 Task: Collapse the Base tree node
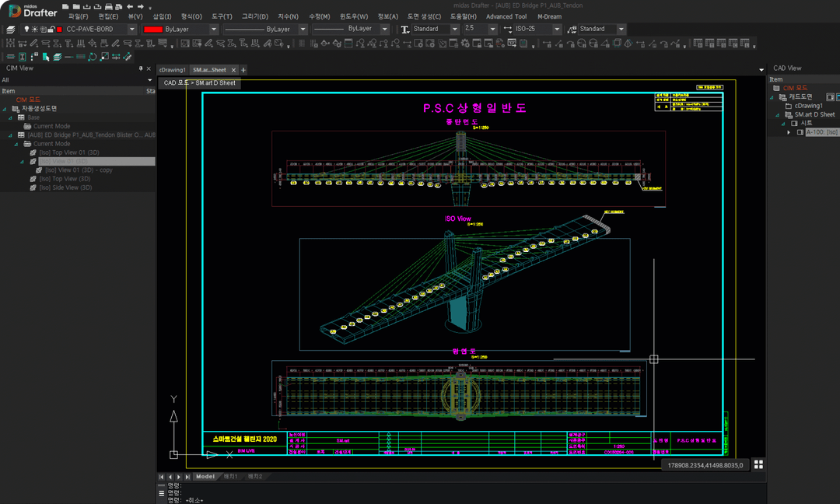click(10, 117)
